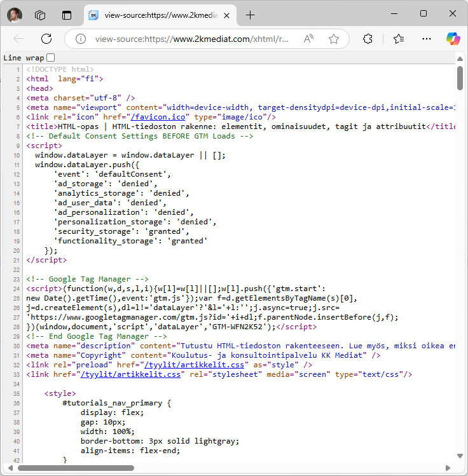Click 'window.dataLayer.push({' text
This screenshot has height=476, width=468.
tap(87, 165)
